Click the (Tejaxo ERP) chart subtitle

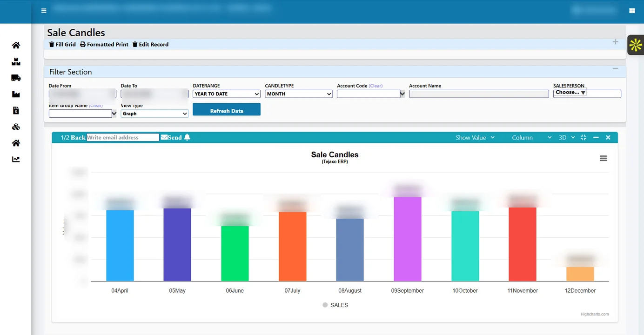(x=335, y=161)
